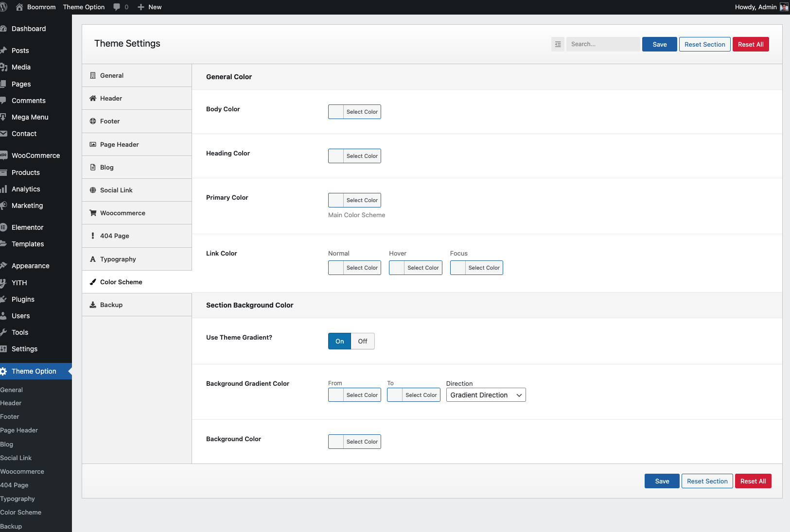Select the Woocommerce cart icon
The image size is (790, 532).
pos(93,213)
